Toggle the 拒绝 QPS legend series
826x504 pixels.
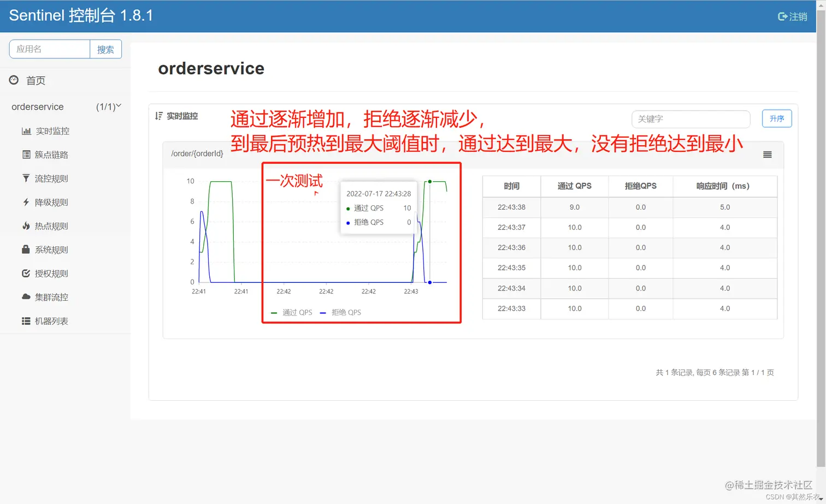point(340,312)
